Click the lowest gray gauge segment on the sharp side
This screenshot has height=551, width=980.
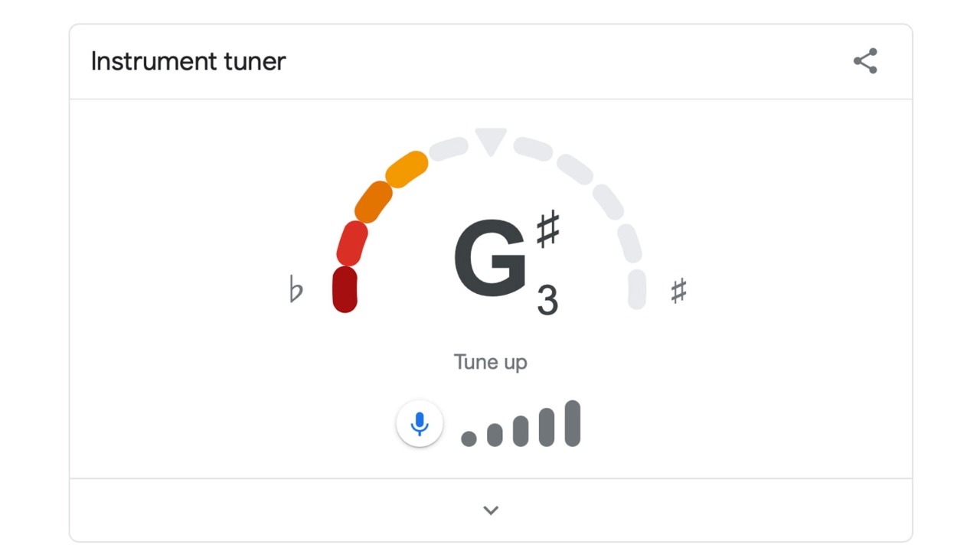pyautogui.click(x=637, y=289)
